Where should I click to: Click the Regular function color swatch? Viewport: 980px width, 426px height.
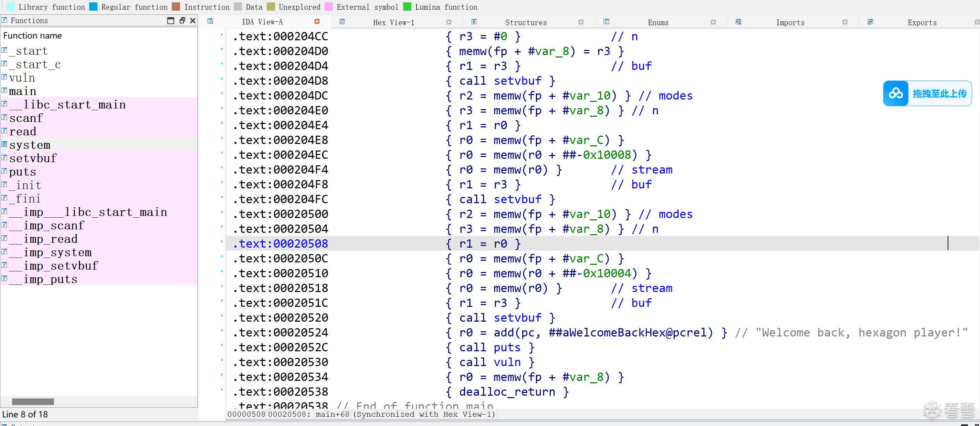click(x=93, y=7)
